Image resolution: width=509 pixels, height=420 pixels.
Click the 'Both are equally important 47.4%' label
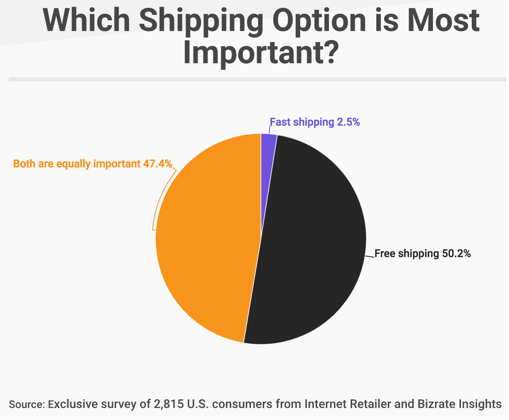pyautogui.click(x=93, y=164)
